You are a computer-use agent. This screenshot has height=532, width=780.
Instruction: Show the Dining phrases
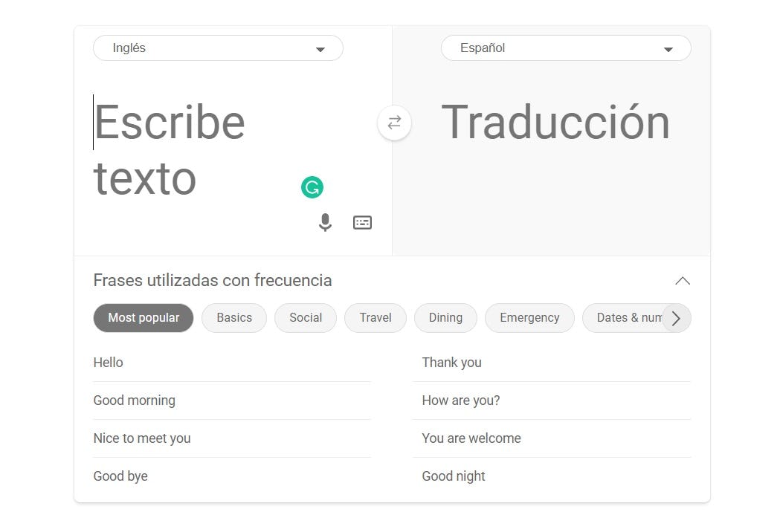click(x=445, y=318)
